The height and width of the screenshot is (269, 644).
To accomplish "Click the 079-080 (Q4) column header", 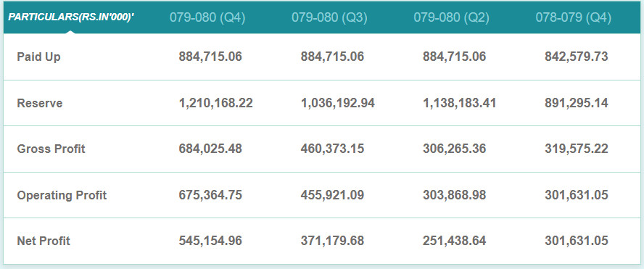I will pyautogui.click(x=208, y=17).
